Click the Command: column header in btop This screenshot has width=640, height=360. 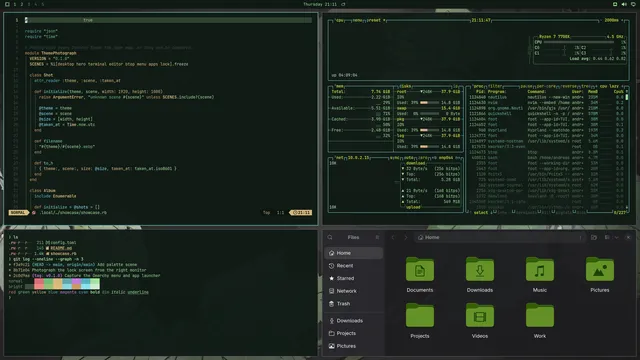537,92
